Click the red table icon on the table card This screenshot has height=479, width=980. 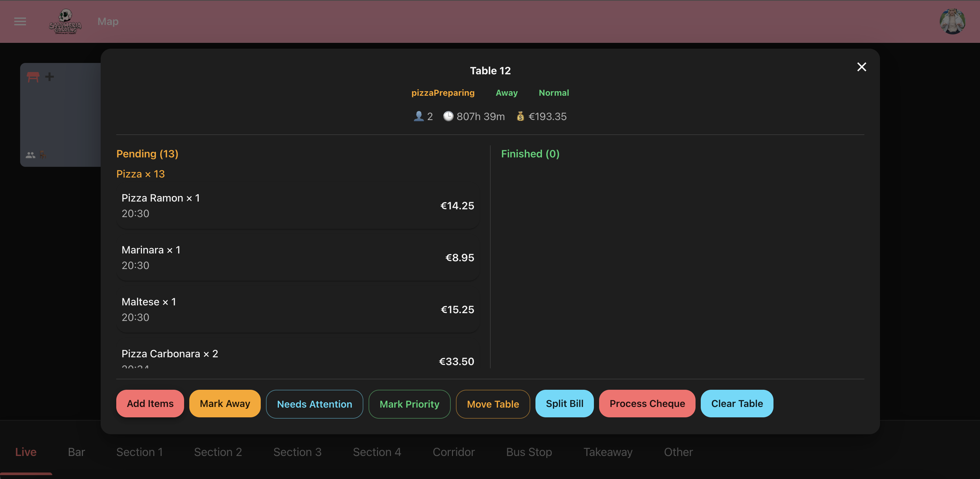point(33,77)
